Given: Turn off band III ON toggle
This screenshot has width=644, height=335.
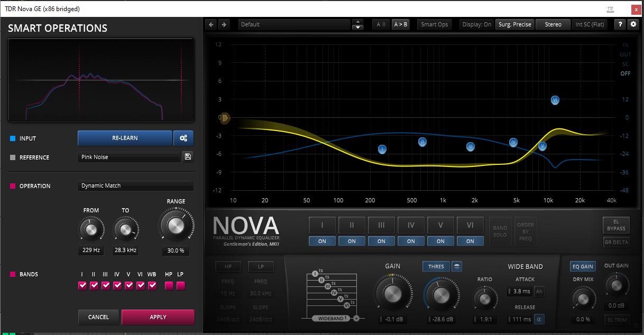Looking at the screenshot, I should click(x=381, y=241).
